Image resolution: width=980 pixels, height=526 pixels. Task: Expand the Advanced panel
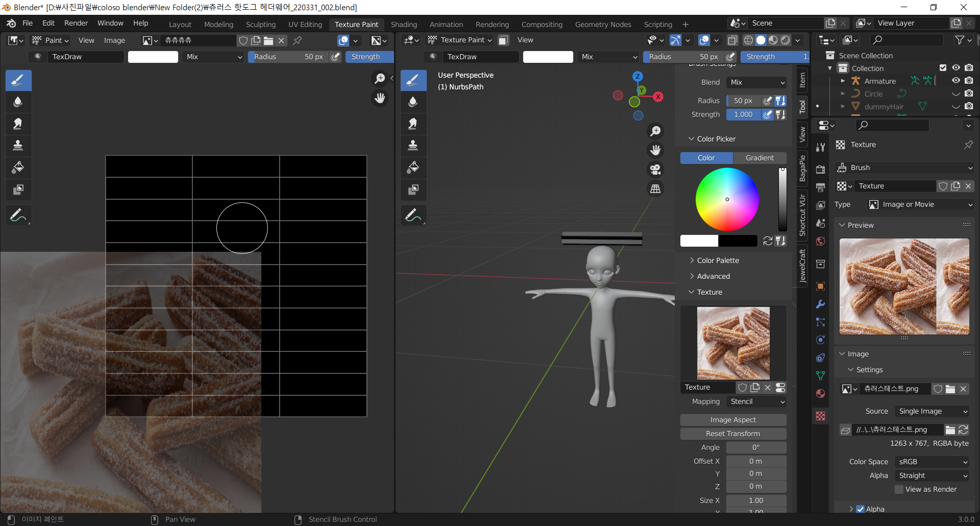coord(713,276)
